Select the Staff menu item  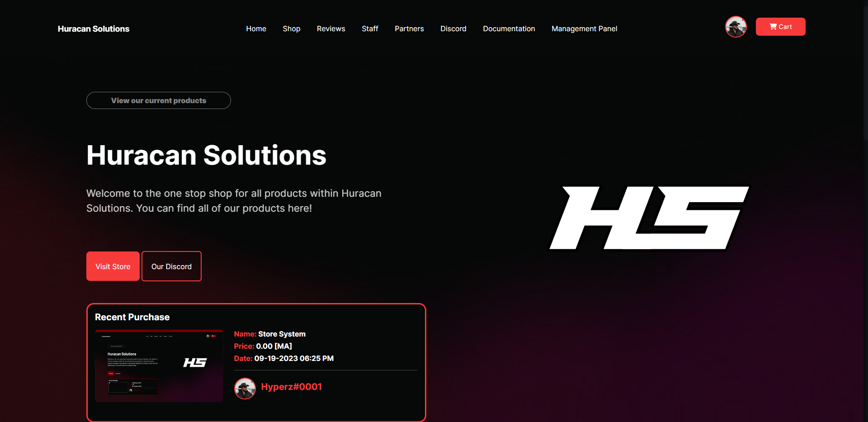click(370, 28)
